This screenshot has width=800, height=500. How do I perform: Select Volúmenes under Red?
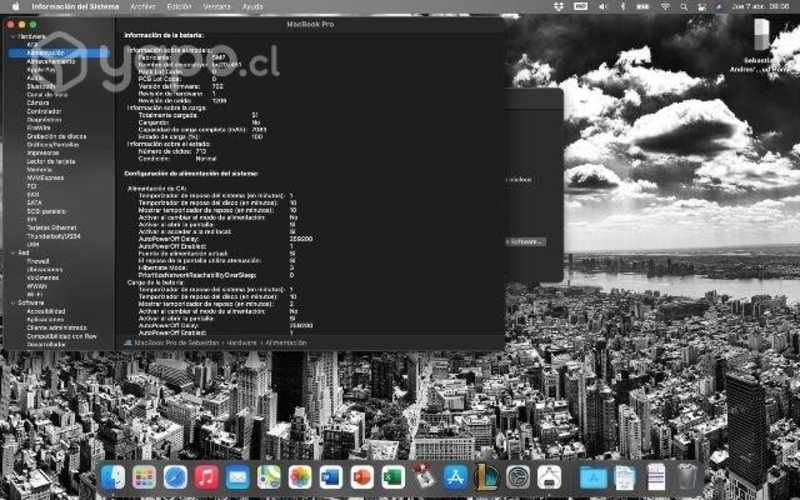point(42,278)
